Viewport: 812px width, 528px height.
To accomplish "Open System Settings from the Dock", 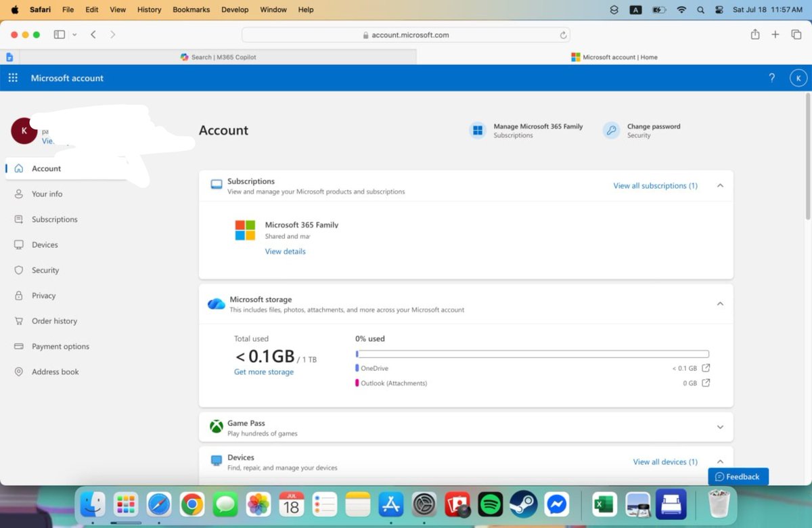I will 424,504.
